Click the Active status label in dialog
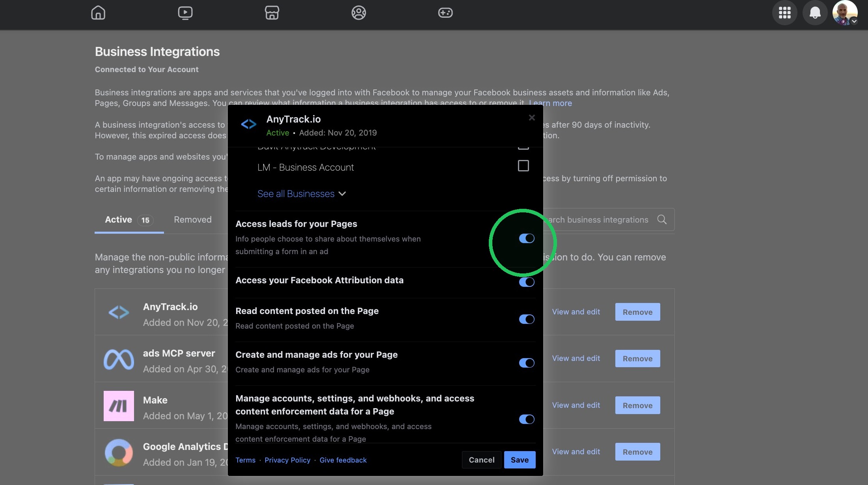 tap(278, 133)
